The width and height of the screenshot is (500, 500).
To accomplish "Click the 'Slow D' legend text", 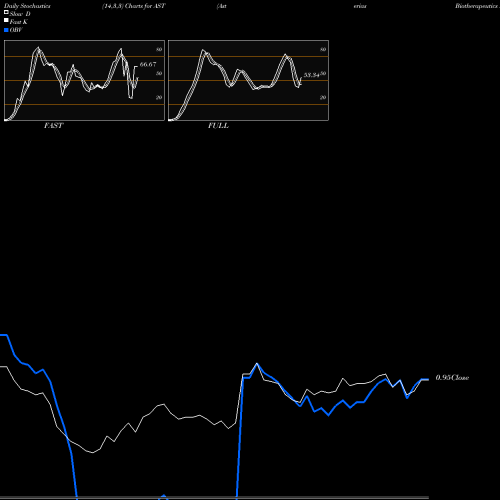I will coord(20,14).
